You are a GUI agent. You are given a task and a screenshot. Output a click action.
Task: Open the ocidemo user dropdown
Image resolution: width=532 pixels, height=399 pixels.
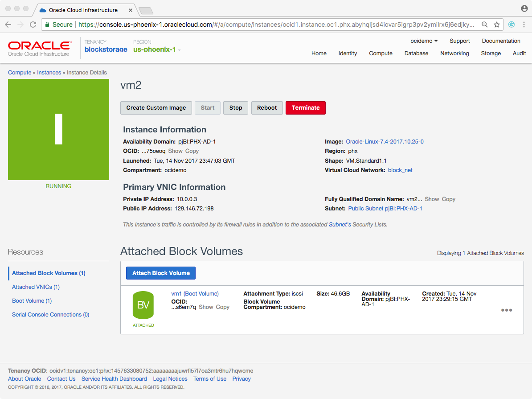point(424,41)
